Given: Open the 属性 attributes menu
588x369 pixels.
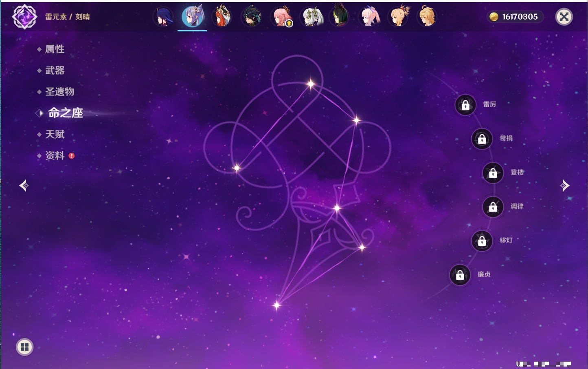Looking at the screenshot, I should pos(55,49).
